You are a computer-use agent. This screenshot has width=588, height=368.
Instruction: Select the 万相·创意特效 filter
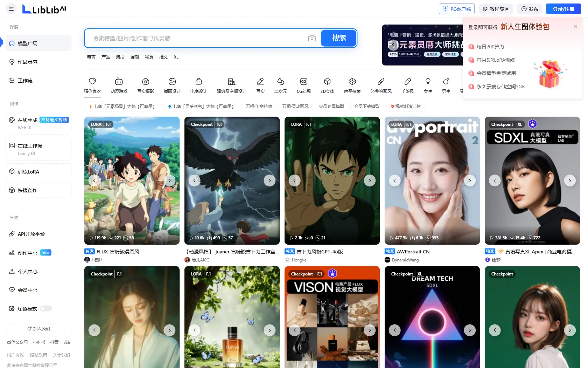259,106
